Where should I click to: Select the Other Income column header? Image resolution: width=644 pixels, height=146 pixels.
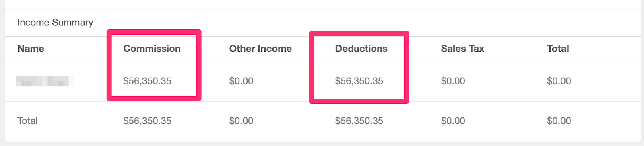pyautogui.click(x=260, y=49)
